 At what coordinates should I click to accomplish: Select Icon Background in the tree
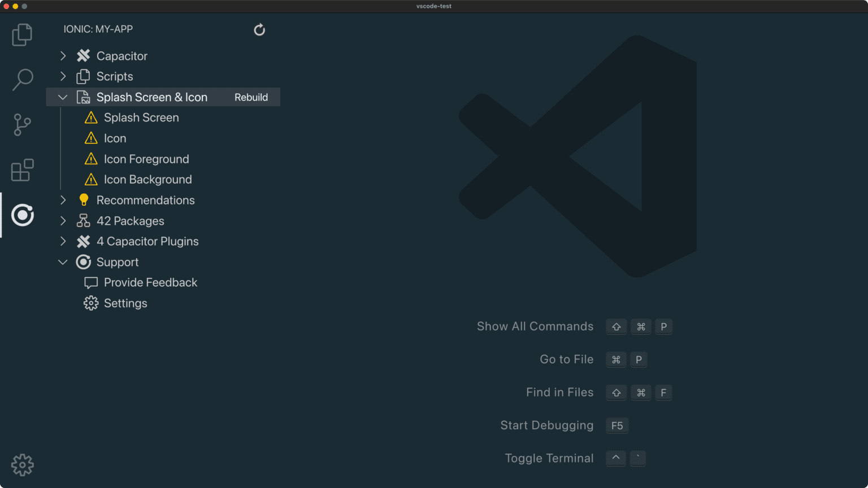147,179
